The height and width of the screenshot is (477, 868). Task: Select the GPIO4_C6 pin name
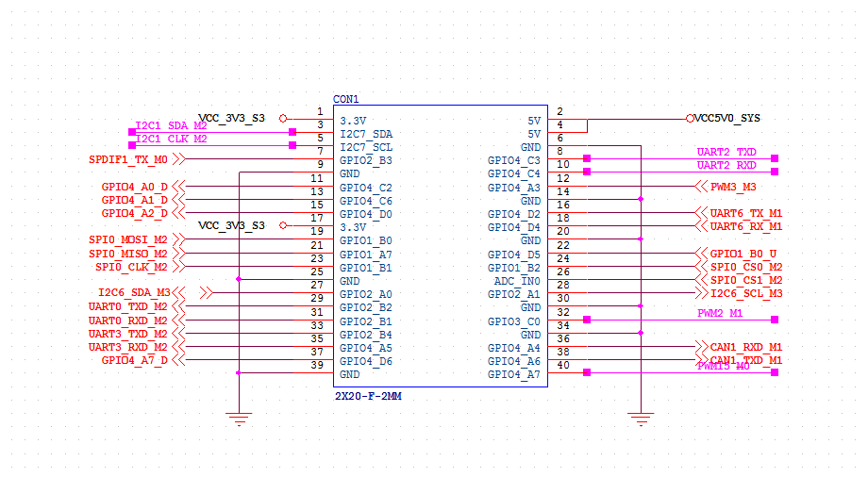366,202
